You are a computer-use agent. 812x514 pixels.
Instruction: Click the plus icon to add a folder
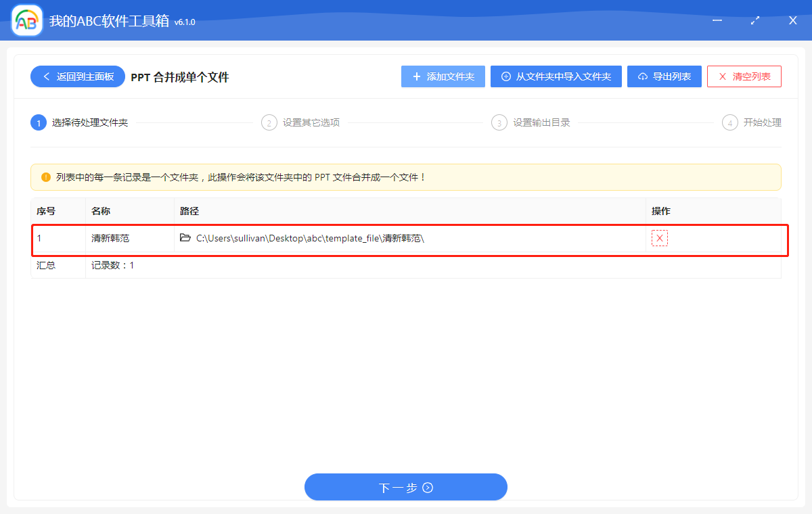[417, 76]
